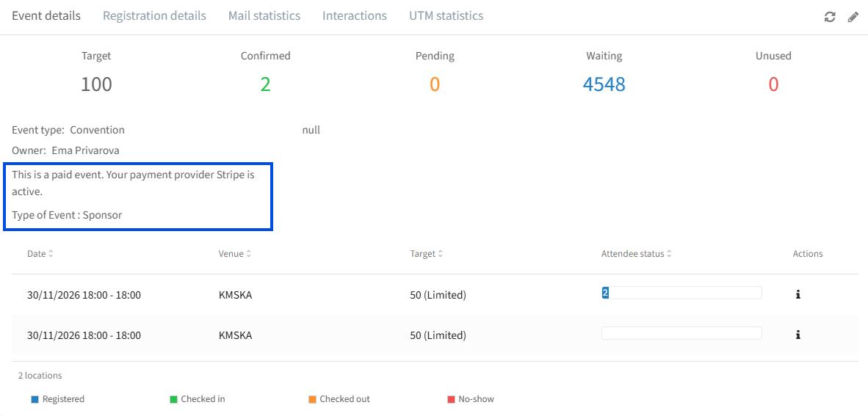868x416 pixels.
Task: Sort by Attendee status column arrows
Action: [669, 254]
